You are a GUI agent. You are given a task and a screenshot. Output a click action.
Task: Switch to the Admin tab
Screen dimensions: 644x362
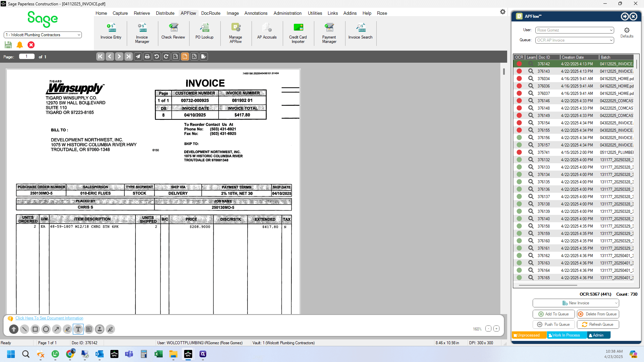click(x=598, y=335)
